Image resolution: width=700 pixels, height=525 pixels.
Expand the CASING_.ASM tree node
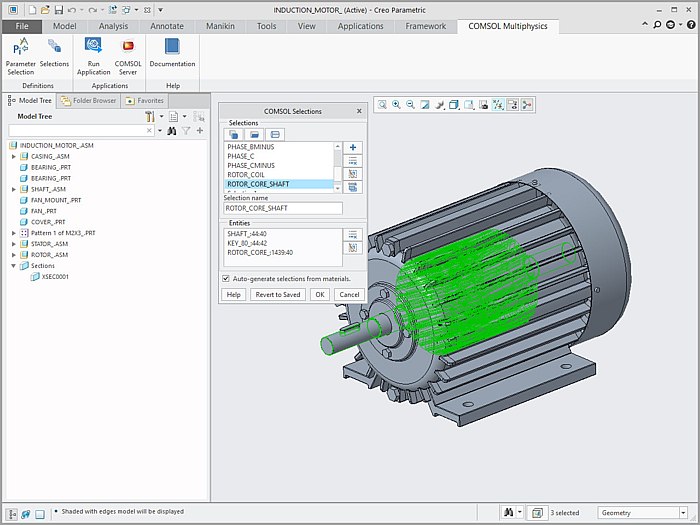(14, 156)
